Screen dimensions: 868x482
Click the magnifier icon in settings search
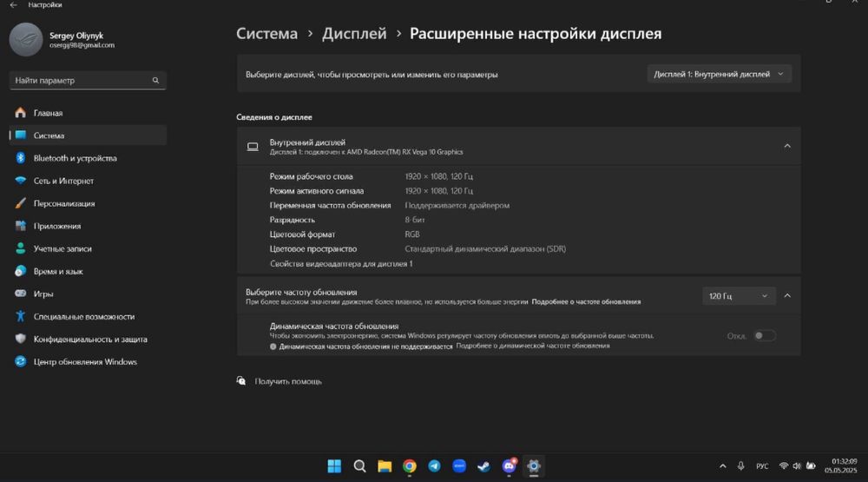(155, 80)
